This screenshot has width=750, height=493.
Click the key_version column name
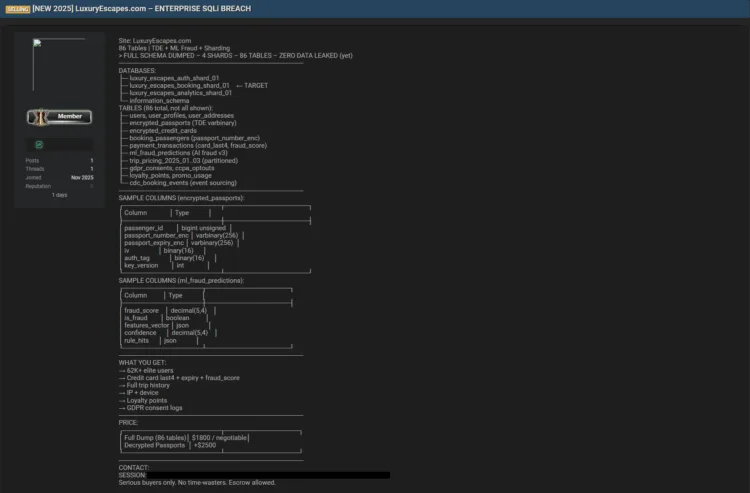[x=141, y=265]
